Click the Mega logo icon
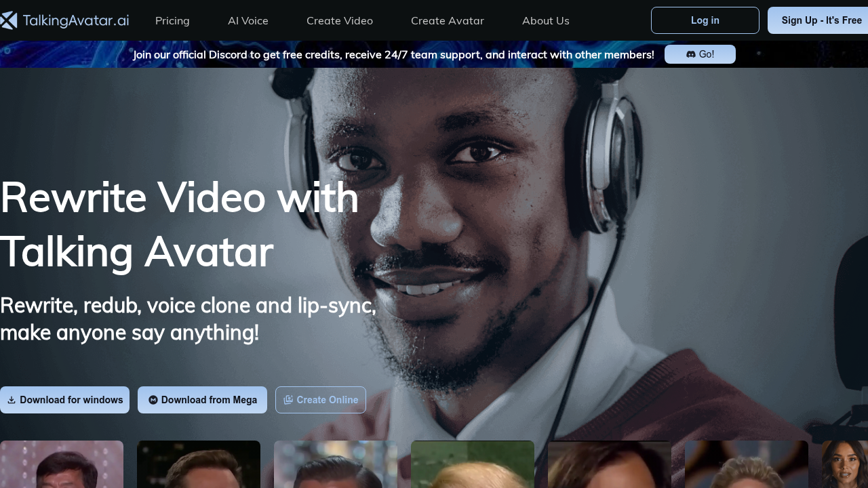The image size is (868, 488). coord(153,400)
